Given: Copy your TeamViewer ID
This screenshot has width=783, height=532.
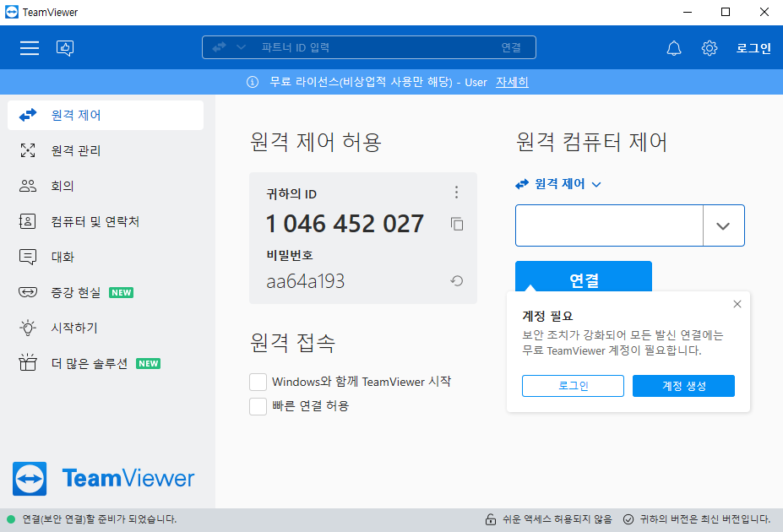Looking at the screenshot, I should 455,224.
